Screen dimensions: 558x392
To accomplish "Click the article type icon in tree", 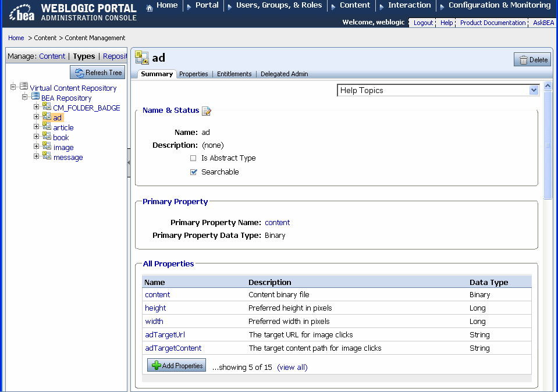I will tap(47, 126).
